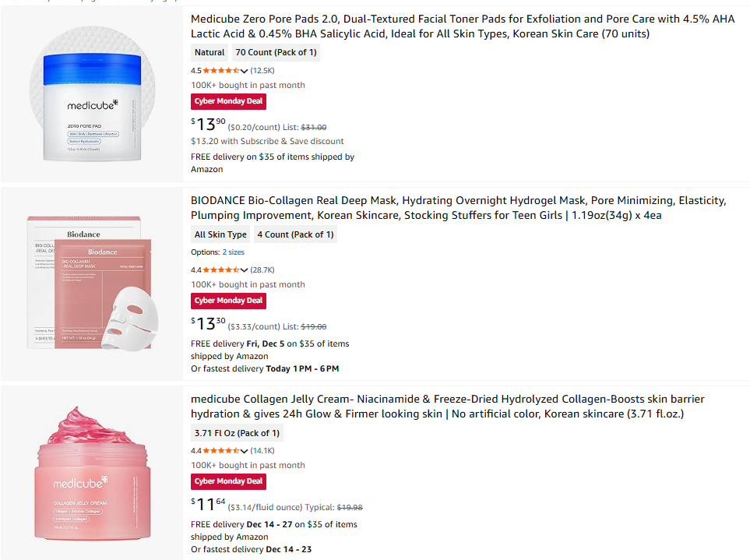The width and height of the screenshot is (750, 560).
Task: View 12.5K reviews for Zero Pore Pads
Action: pyautogui.click(x=262, y=71)
